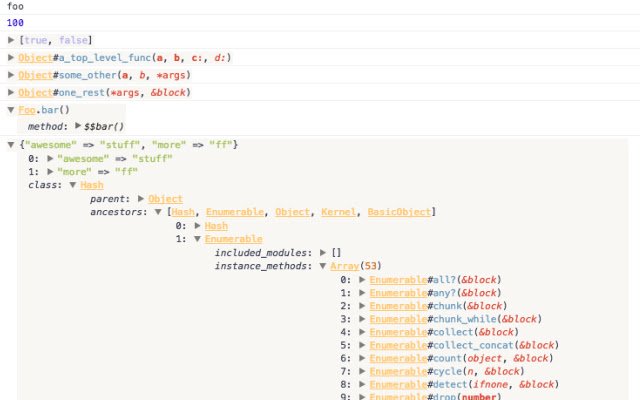Select the console output 'foo'
The height and width of the screenshot is (400, 640).
pos(15,6)
